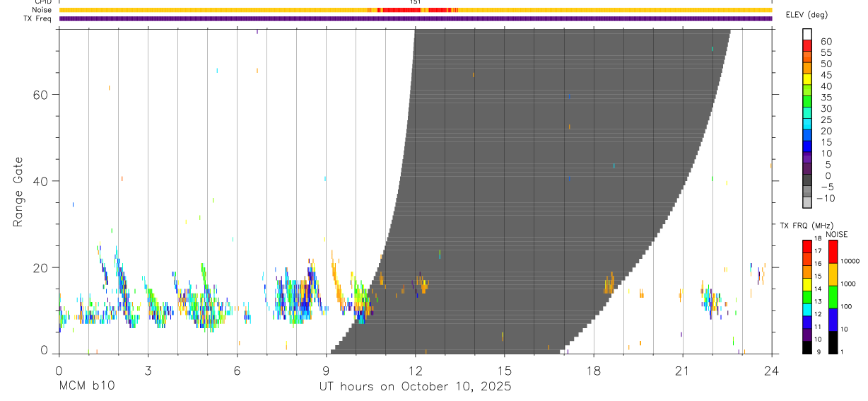Image resolution: width=868 pixels, height=401 pixels.
Task: Click the 'UT hours on October 10, 2025' axis title
Action: pos(415,387)
